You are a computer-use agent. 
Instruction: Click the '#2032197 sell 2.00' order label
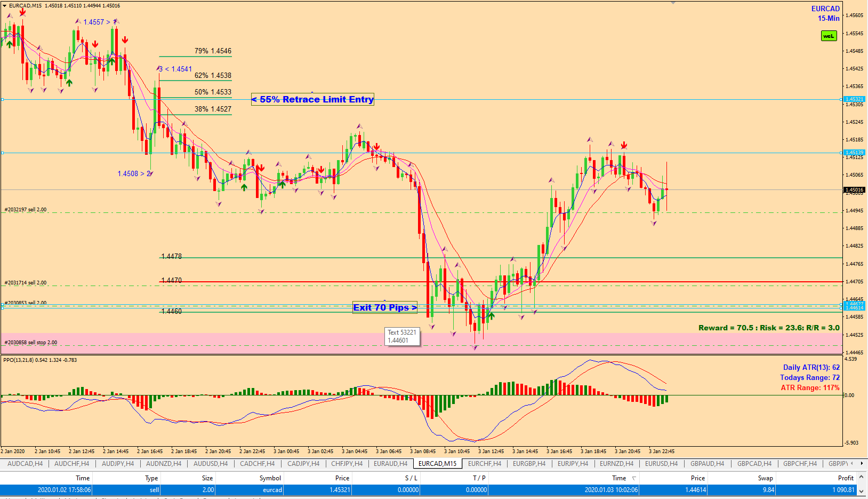(26, 210)
